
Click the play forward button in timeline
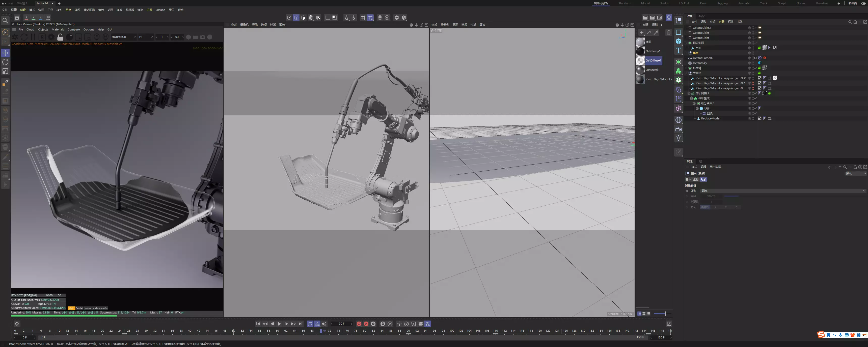(x=279, y=324)
